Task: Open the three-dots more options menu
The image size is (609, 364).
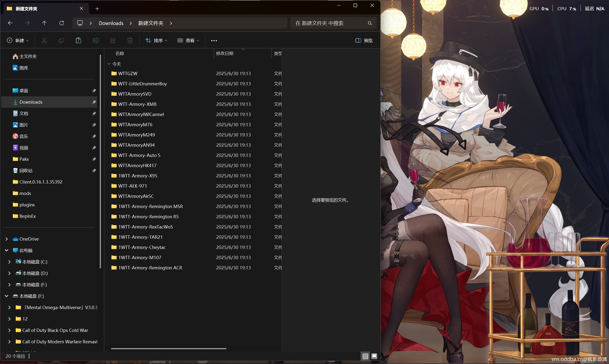Action: tap(214, 40)
